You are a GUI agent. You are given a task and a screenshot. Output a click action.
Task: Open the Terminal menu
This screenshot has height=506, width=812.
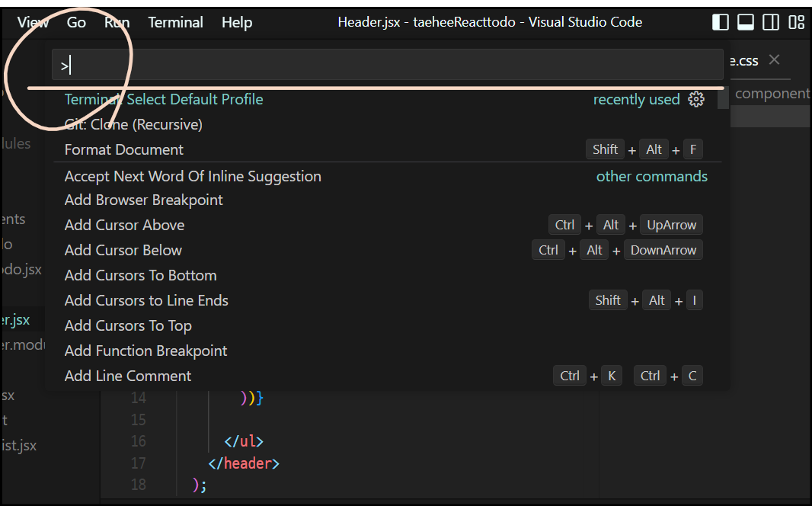(x=175, y=22)
